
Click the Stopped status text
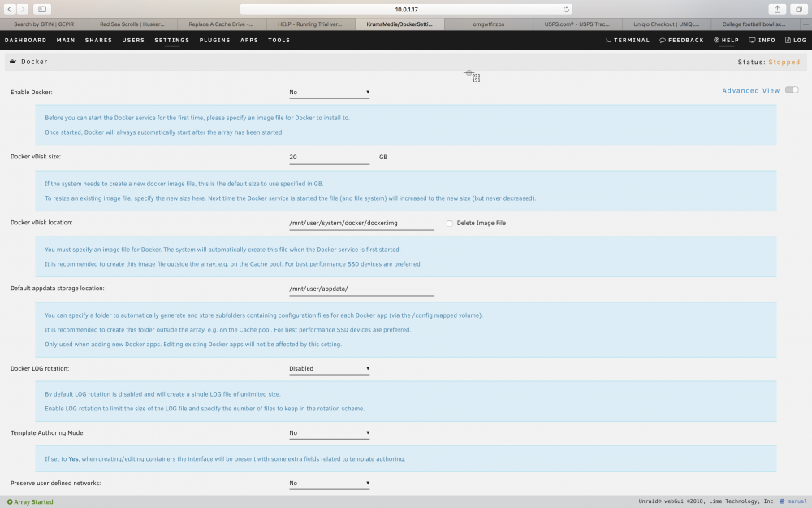pos(784,62)
